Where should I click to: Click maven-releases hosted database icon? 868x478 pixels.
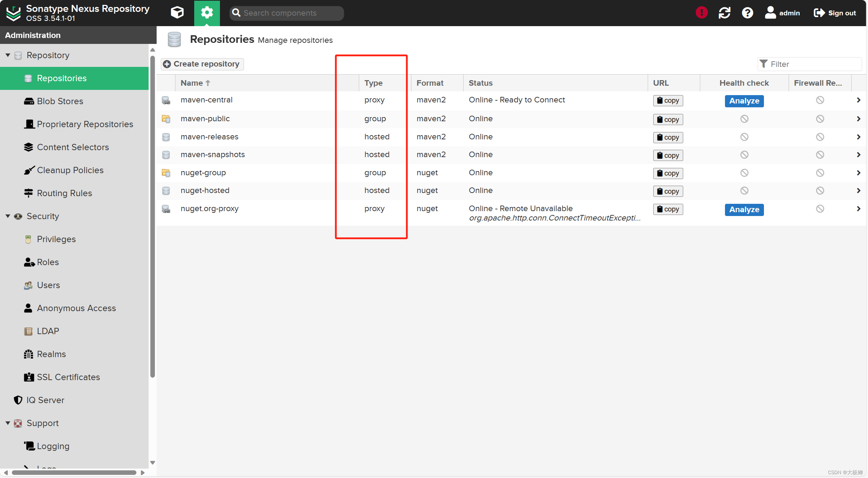166,137
